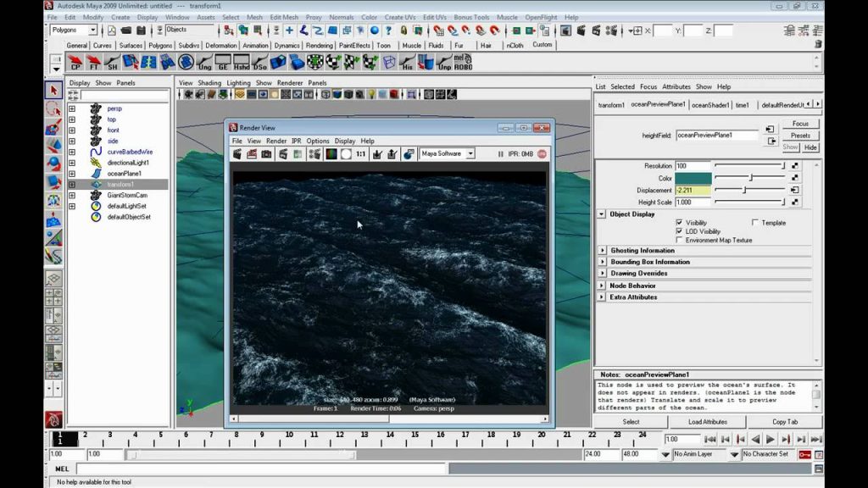Image resolution: width=868 pixels, height=488 pixels.
Task: Click the IPR stop red icon in Render View
Action: pyautogui.click(x=542, y=154)
